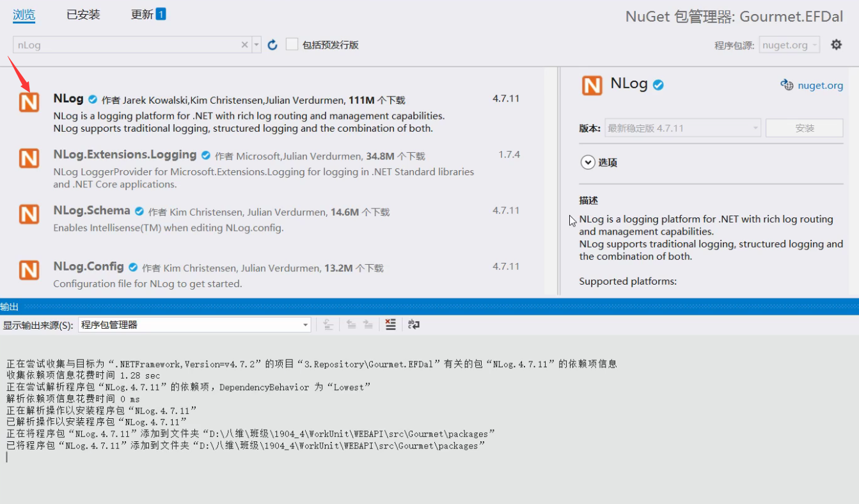Select NLog package title in results
Viewport: 859px width, 504px height.
tap(68, 98)
